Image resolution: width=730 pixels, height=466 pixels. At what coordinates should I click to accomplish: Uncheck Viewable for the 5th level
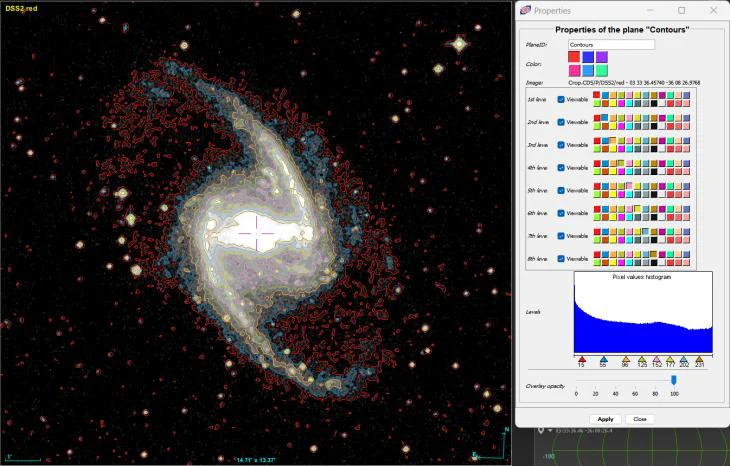coord(561,190)
